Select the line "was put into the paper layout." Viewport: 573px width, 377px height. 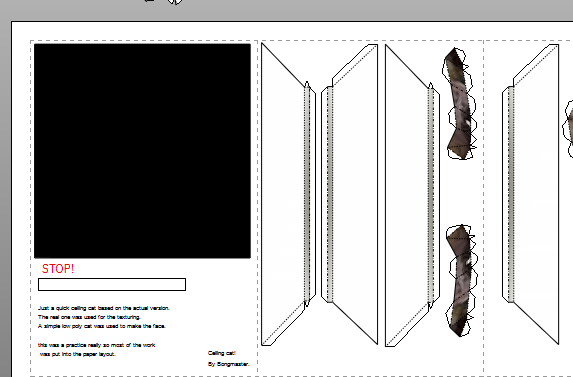tap(77, 354)
